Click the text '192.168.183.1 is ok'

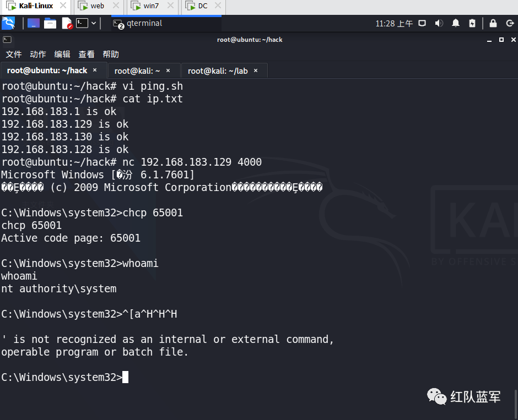point(59,112)
